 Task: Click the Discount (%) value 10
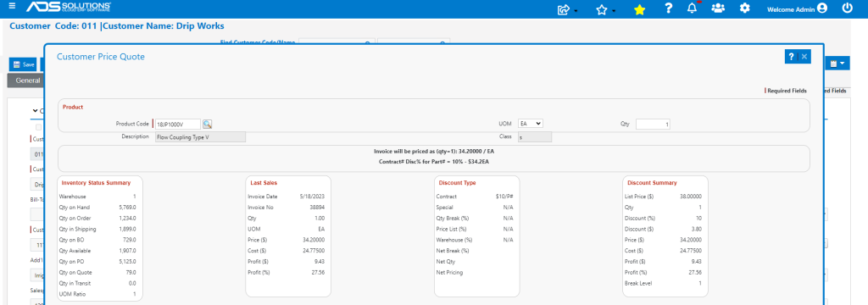point(698,218)
